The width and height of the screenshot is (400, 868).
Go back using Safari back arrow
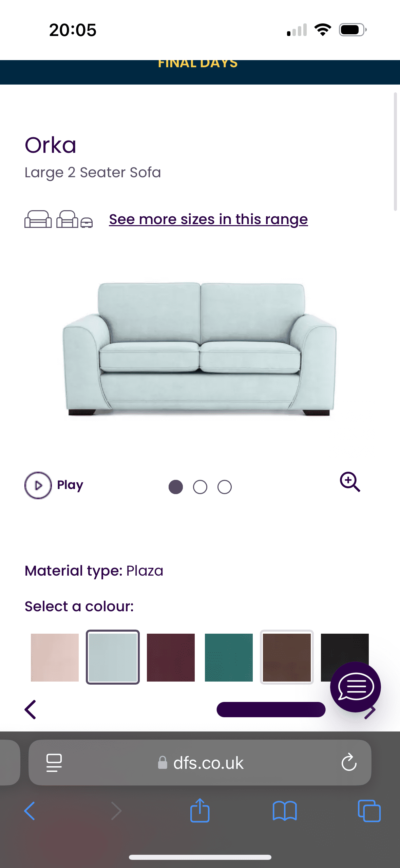click(30, 811)
